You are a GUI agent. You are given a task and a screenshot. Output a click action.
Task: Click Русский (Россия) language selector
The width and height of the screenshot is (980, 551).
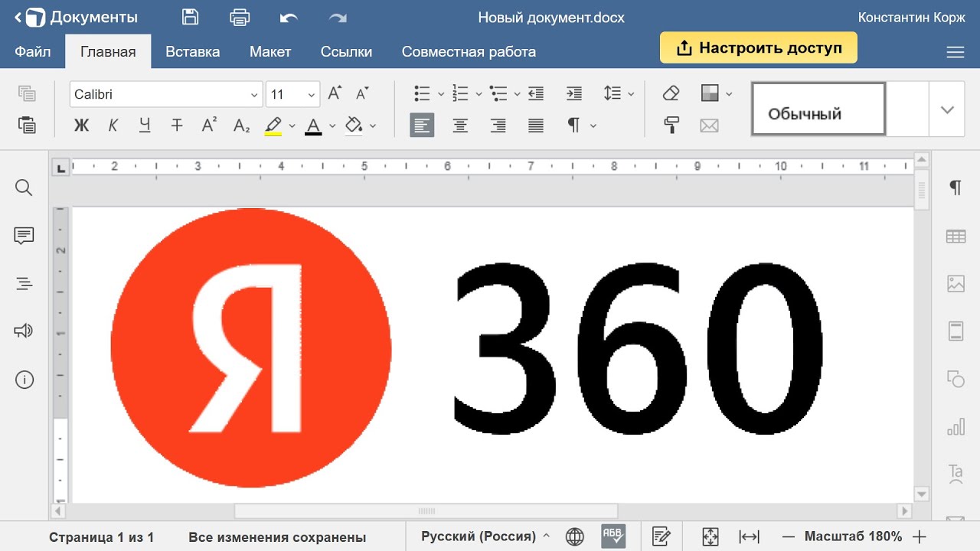485,536
